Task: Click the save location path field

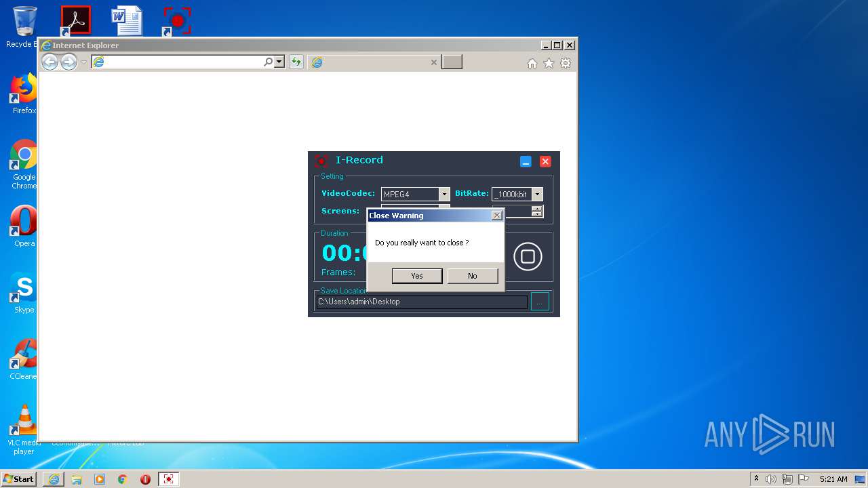Action: pyautogui.click(x=422, y=302)
